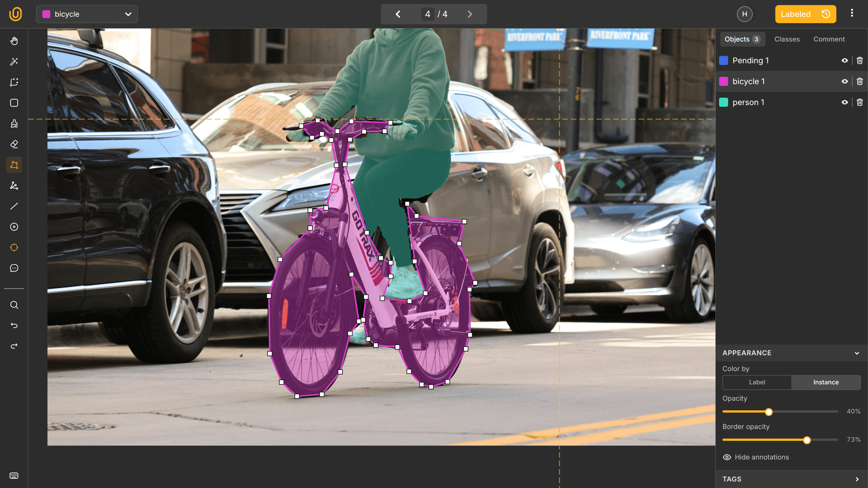Click the Undo arrow
868x488 pixels.
click(14, 325)
